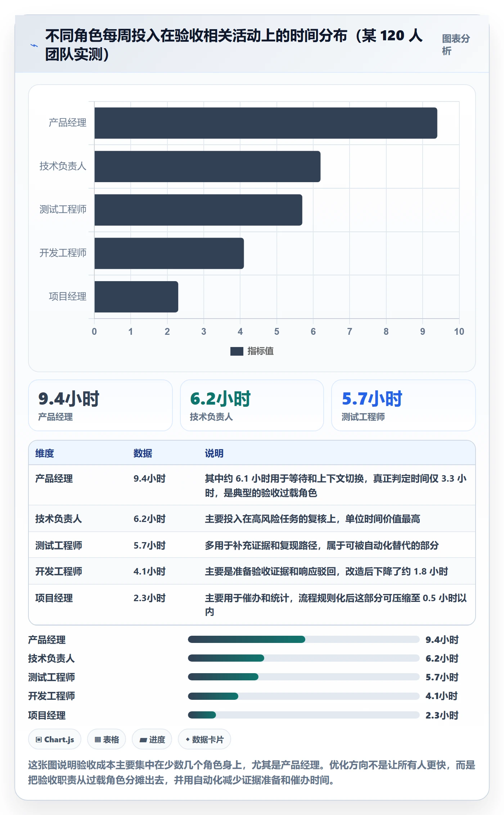The height and width of the screenshot is (815, 504).
Task: Select the 进度 chip
Action: pos(152,739)
